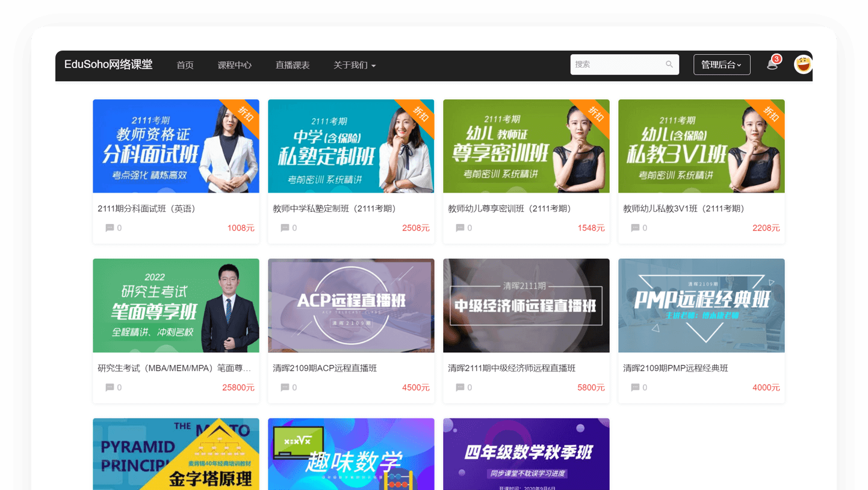Open the 金字塔原理 course thumbnail
Screen dimensions: 868x490
click(176, 454)
